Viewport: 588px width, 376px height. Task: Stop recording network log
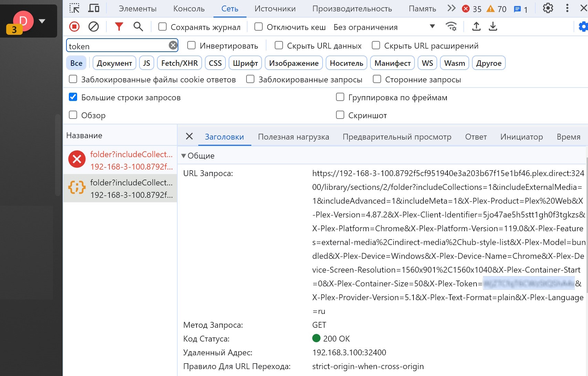click(x=74, y=27)
